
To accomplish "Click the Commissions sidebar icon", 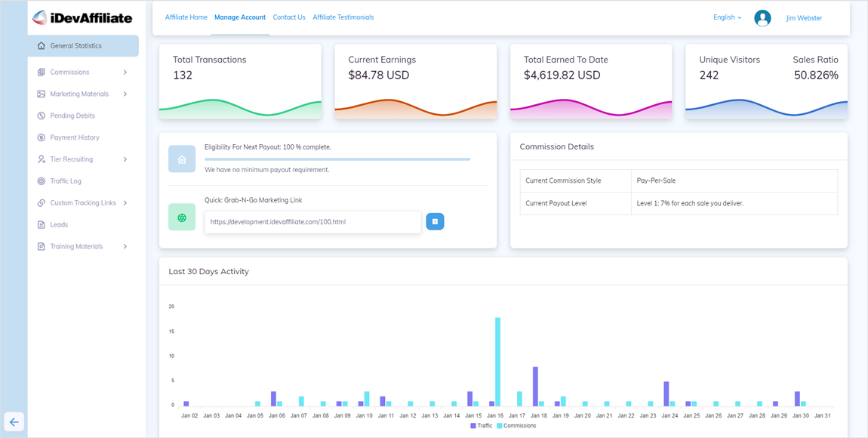I will click(x=41, y=72).
